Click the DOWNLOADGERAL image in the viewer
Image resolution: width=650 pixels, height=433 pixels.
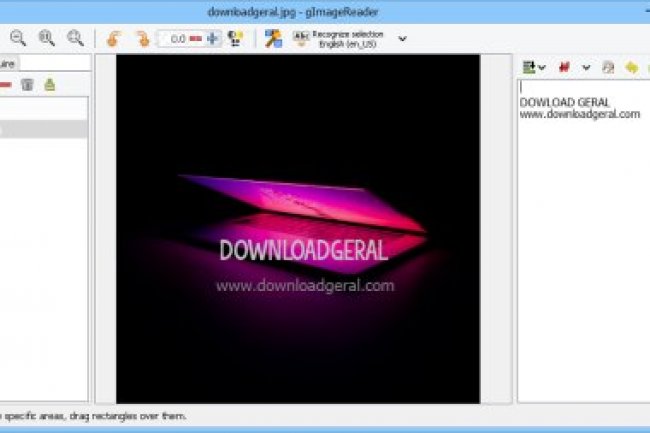(298, 229)
